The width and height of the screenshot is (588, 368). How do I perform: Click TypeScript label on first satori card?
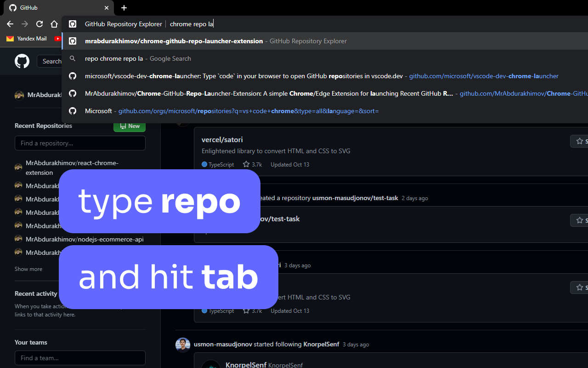tap(218, 164)
